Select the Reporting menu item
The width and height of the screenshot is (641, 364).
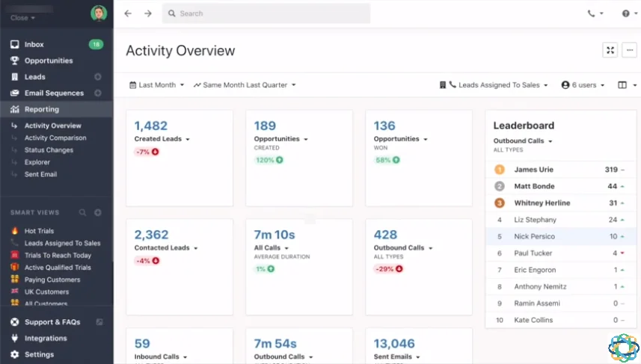pos(56,109)
